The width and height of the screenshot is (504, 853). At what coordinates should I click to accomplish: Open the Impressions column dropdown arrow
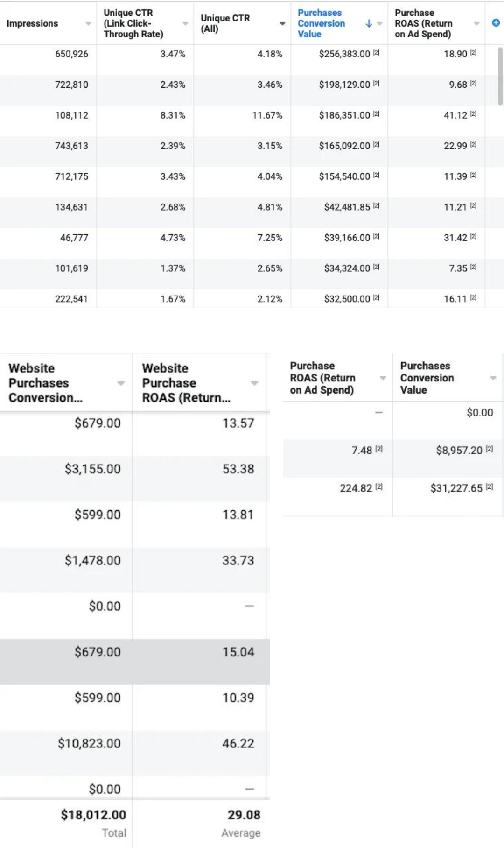click(x=88, y=23)
